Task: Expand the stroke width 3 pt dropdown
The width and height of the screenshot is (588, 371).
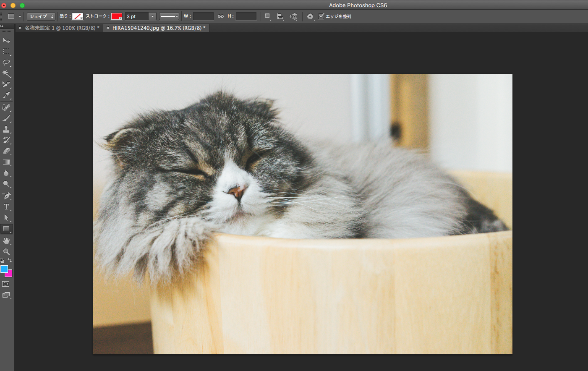Action: coord(152,16)
